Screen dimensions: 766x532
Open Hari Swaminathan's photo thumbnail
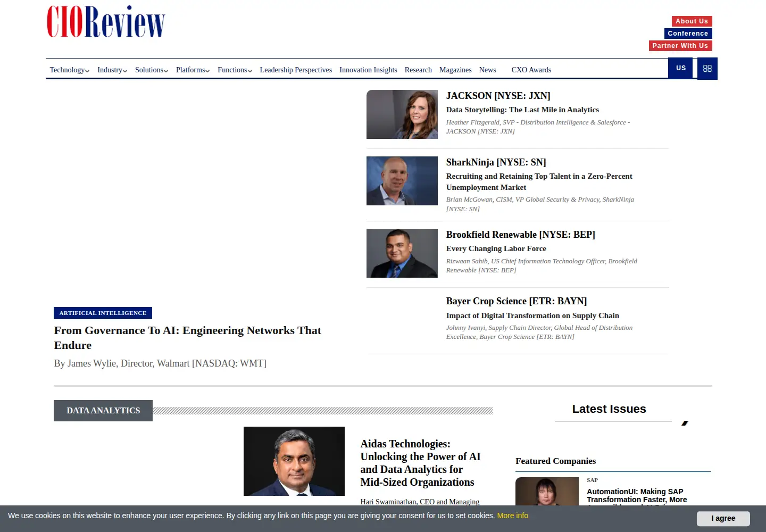pos(294,461)
